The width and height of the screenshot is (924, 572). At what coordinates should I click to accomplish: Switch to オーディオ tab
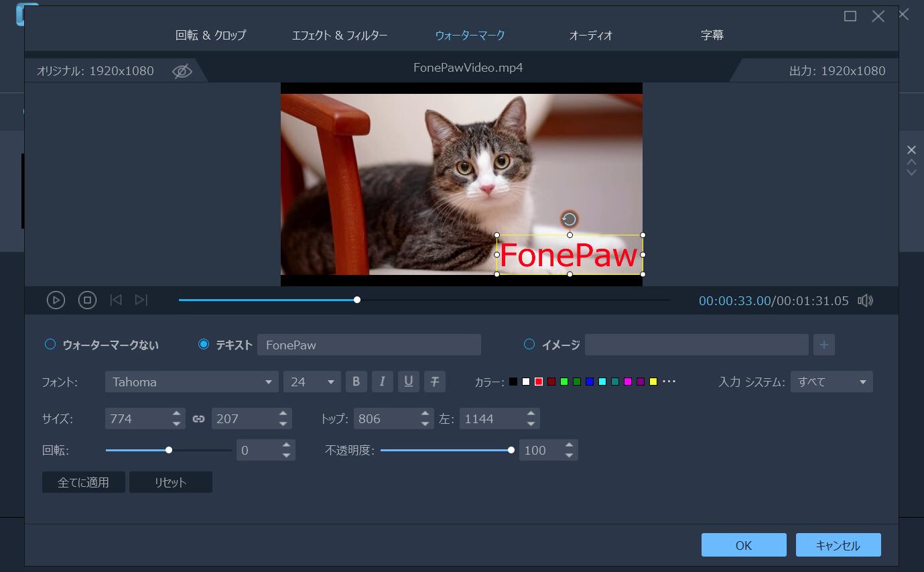pyautogui.click(x=591, y=35)
